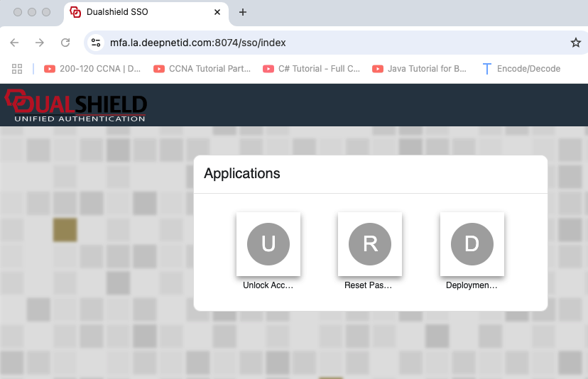
Task: Bookmark this page with the star icon
Action: point(575,43)
